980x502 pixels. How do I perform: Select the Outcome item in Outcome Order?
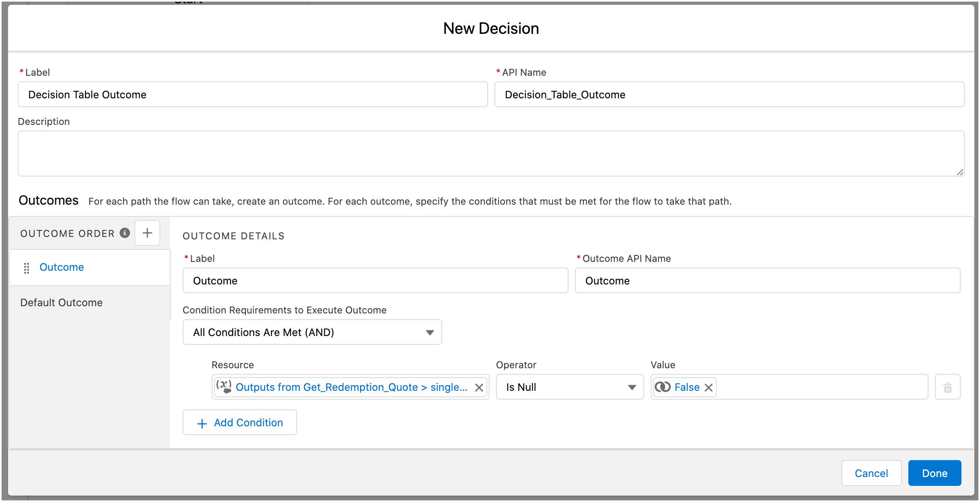point(61,267)
